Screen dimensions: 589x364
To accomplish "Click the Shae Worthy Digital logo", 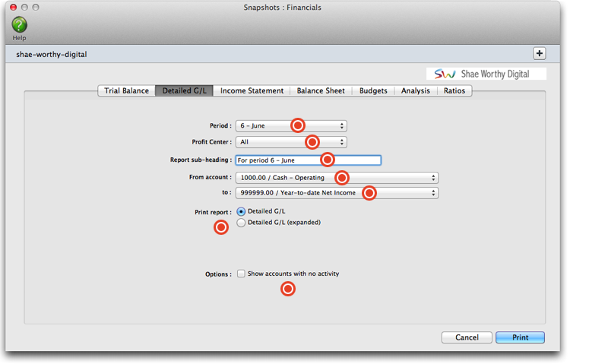I will (x=486, y=74).
